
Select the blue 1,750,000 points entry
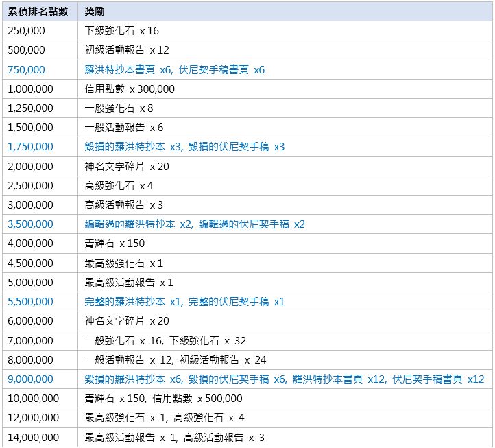point(30,147)
